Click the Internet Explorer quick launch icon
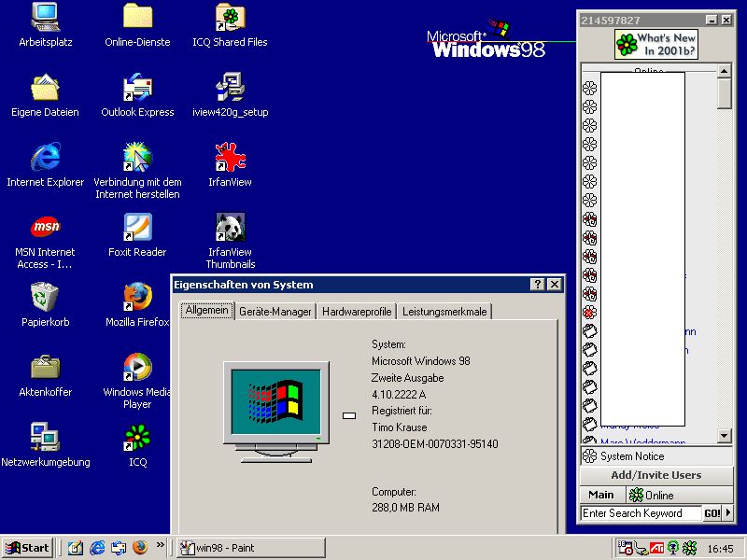Screen dimensions: 747x560 pyautogui.click(x=97, y=548)
